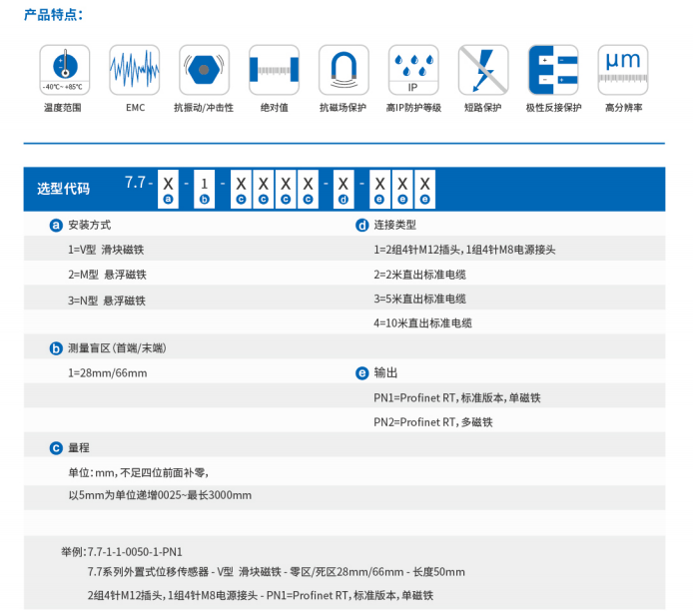Click the code box containing '1'

point(205,184)
